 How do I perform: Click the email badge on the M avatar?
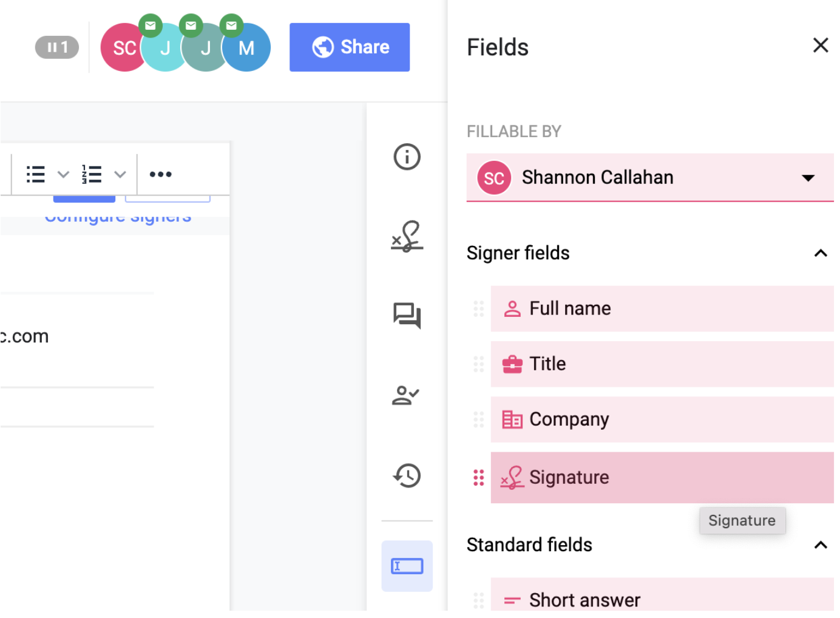(231, 25)
